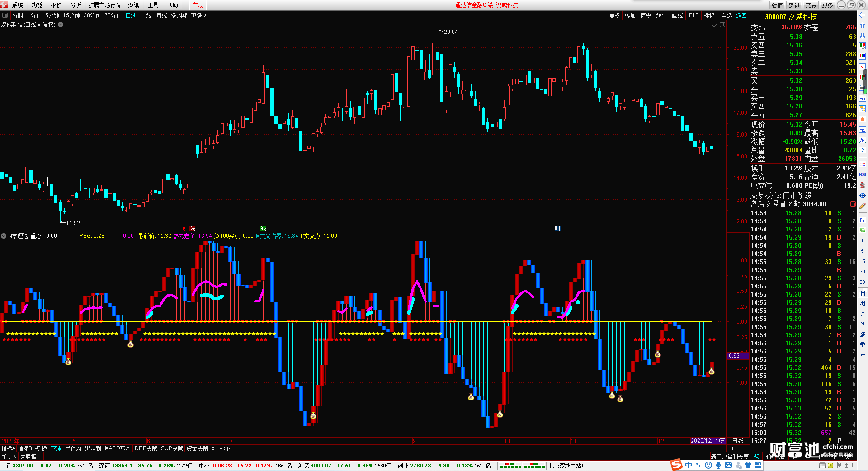This screenshot has width=868, height=471.
Task: Click the 叠加 overlay button
Action: pos(630,15)
